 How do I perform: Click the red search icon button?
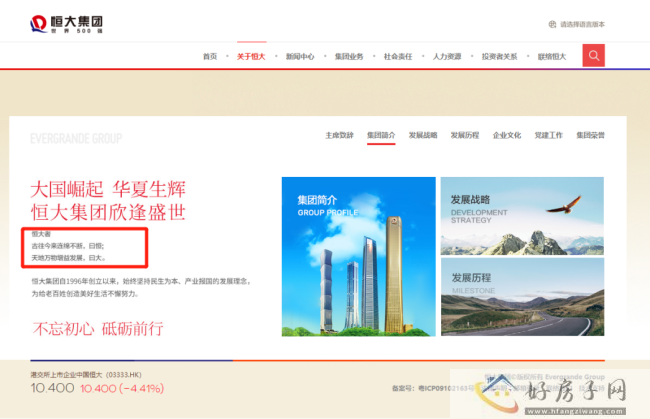coord(593,56)
